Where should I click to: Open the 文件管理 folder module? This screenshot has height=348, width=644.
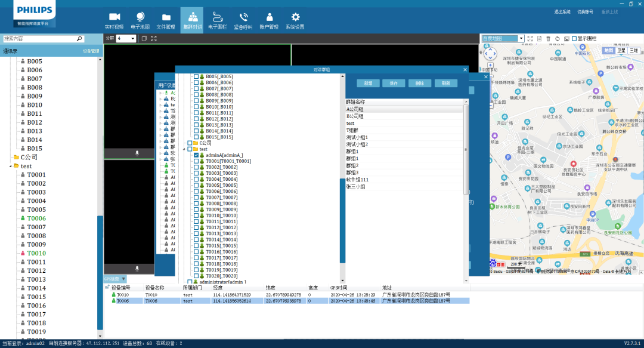coord(166,20)
